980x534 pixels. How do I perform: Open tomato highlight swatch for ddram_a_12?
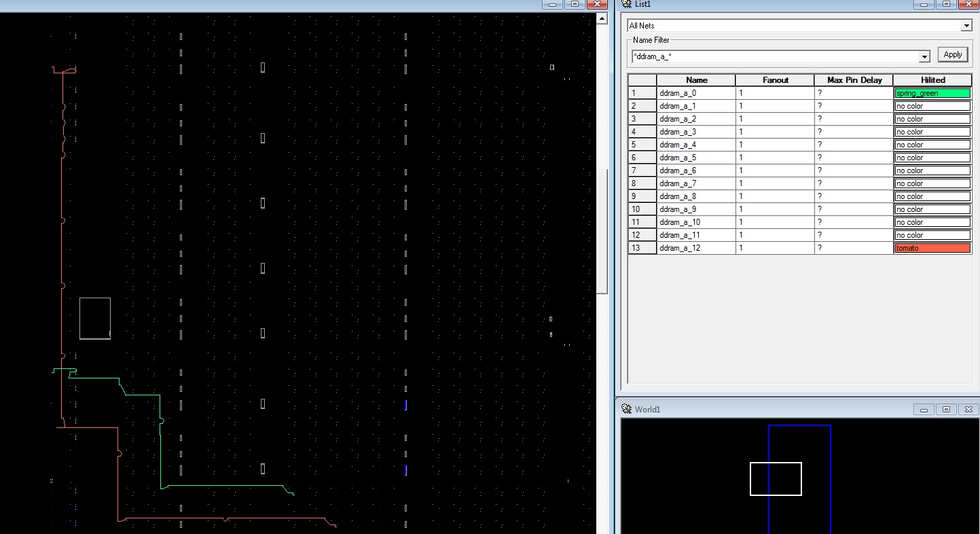tap(932, 248)
